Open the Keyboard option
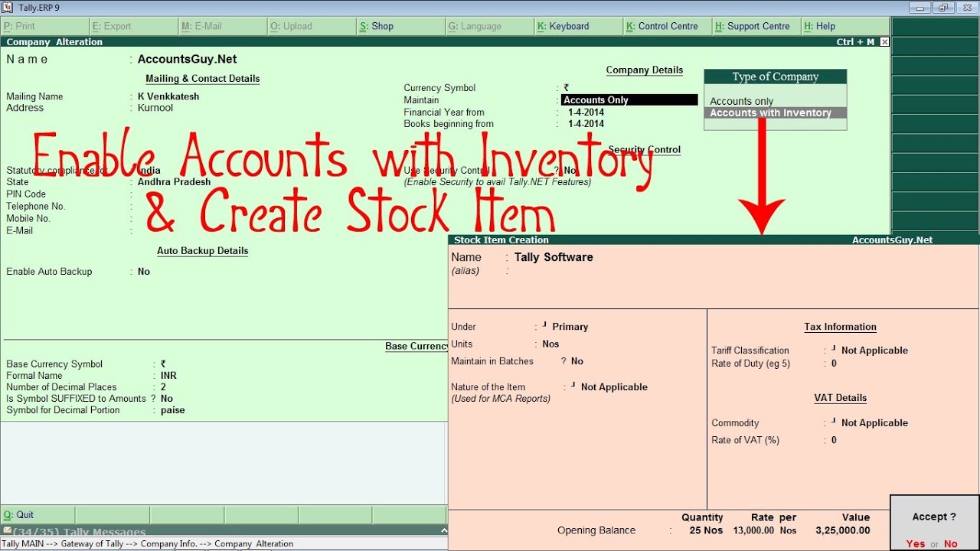980x551 pixels. 578,26
